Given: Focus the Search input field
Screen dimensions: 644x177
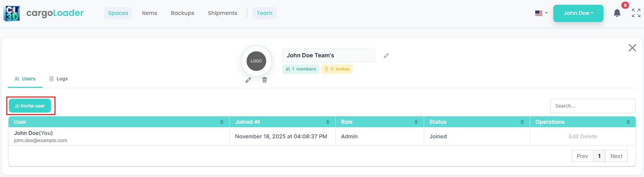Looking at the screenshot, I should click(x=593, y=106).
